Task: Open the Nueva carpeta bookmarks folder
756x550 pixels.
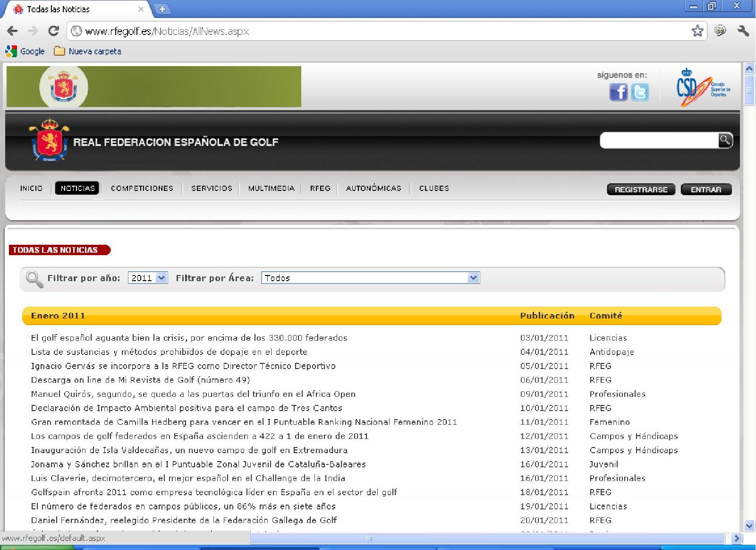Action: click(x=87, y=51)
